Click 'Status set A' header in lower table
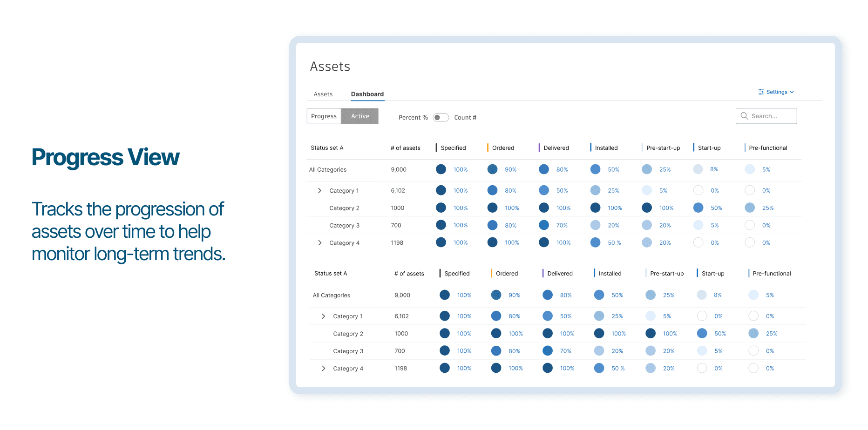 point(331,274)
